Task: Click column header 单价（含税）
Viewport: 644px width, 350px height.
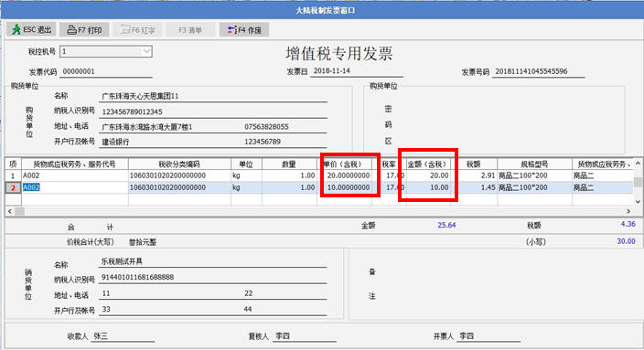Action: pyautogui.click(x=344, y=164)
